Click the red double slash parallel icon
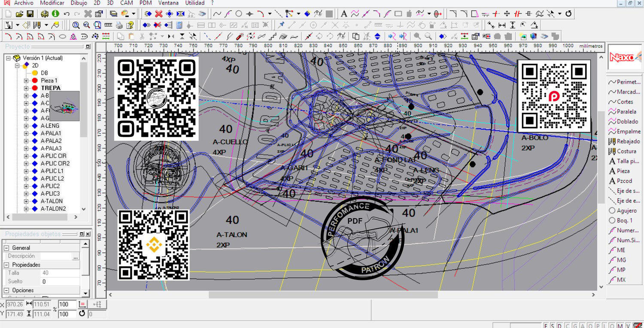This screenshot has width=644, height=328. (518, 14)
